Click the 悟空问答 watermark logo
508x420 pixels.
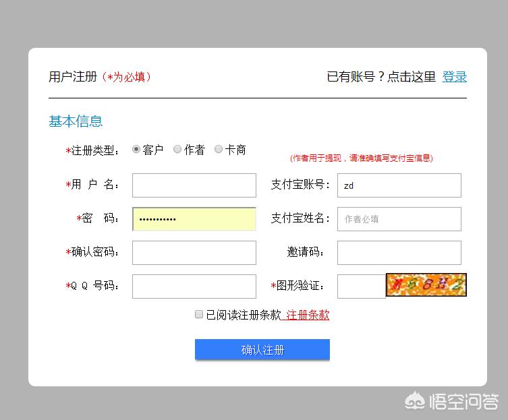click(451, 402)
